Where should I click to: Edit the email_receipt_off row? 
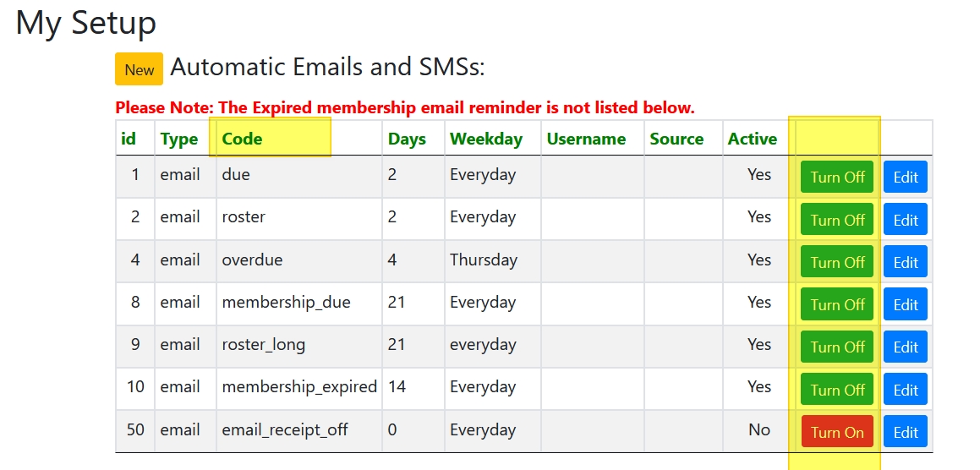pyautogui.click(x=905, y=432)
